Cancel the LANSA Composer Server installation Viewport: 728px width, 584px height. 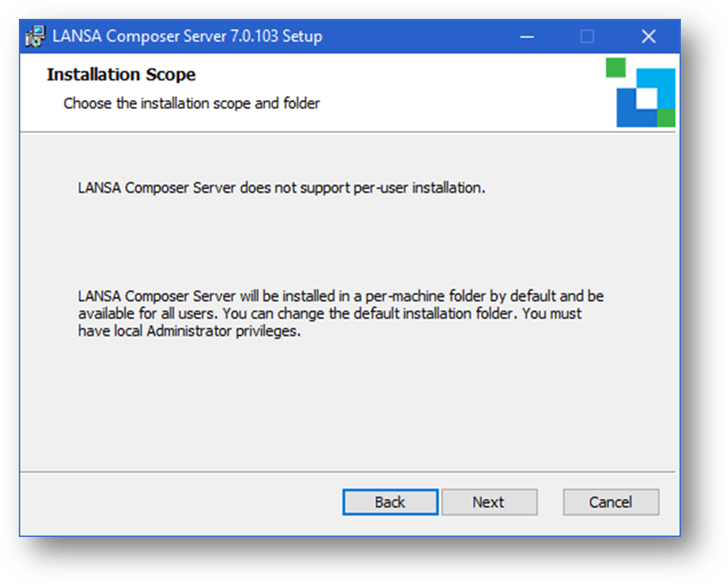click(x=611, y=502)
